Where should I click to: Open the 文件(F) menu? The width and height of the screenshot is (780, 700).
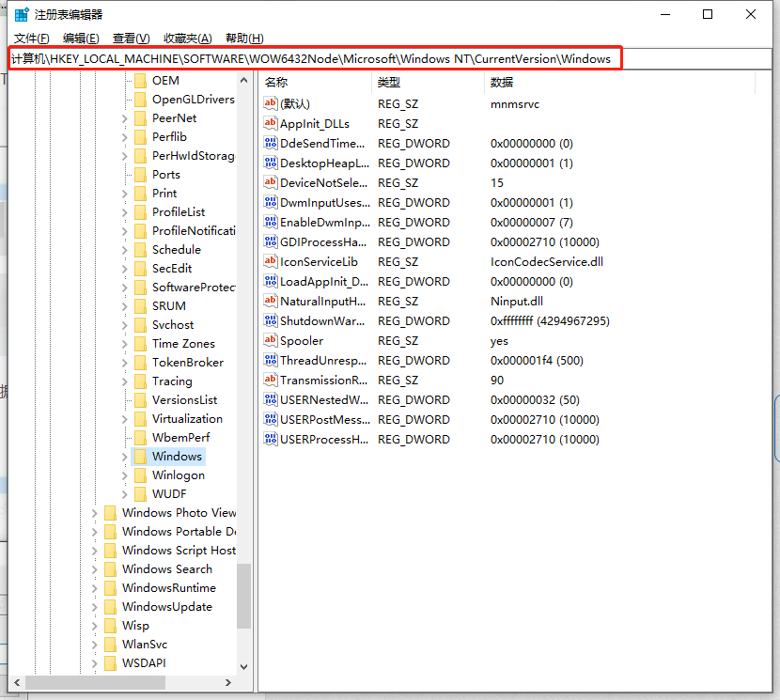[31, 38]
